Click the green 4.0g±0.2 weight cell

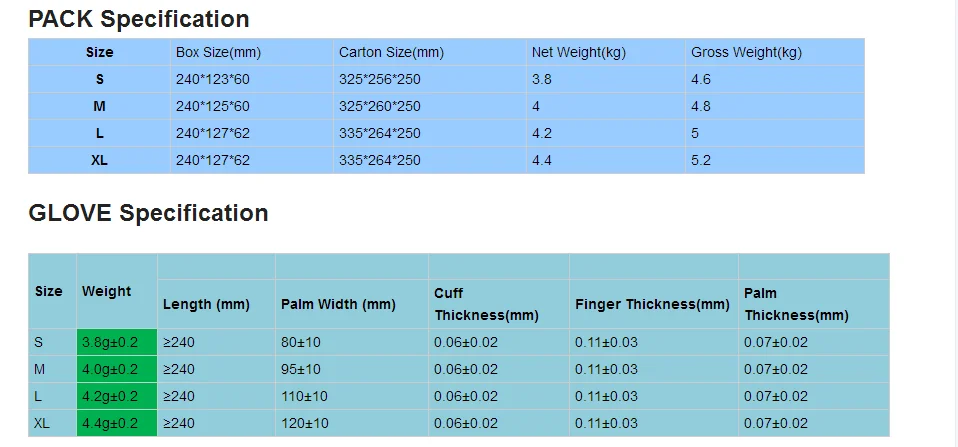pyautogui.click(x=117, y=369)
